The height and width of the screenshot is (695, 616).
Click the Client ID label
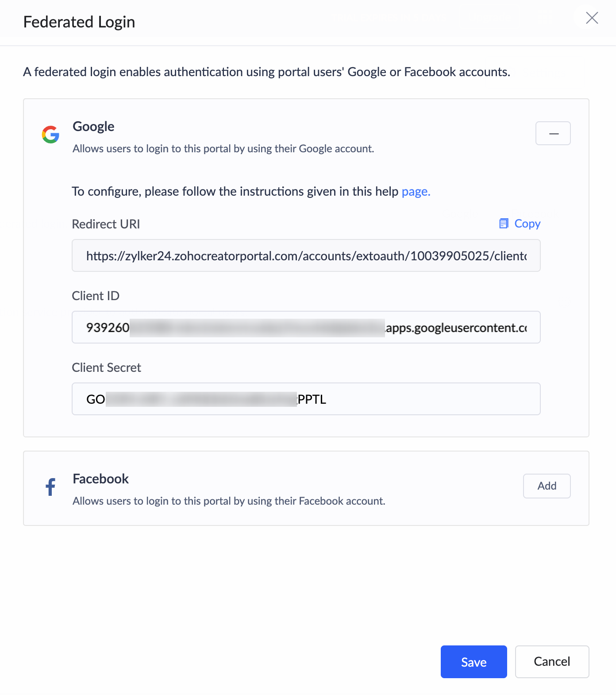[x=96, y=296]
